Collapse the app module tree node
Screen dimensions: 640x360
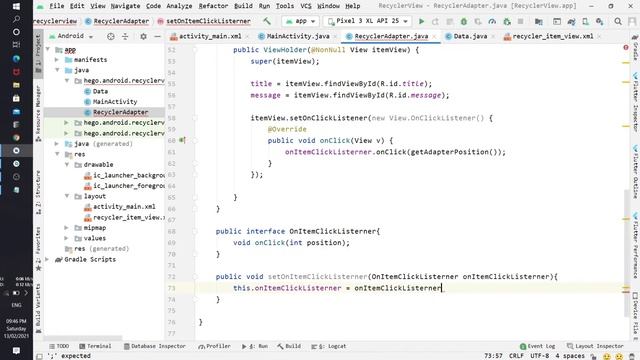click(48, 49)
